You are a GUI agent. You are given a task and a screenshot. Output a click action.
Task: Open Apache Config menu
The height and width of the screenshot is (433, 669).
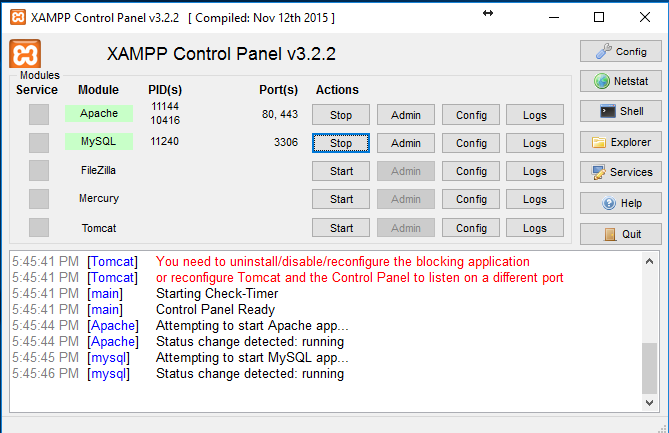click(x=471, y=115)
